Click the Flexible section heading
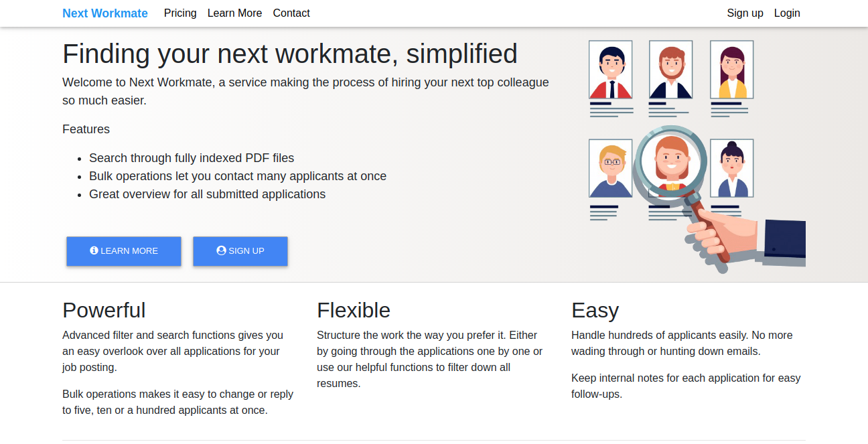 (x=354, y=310)
